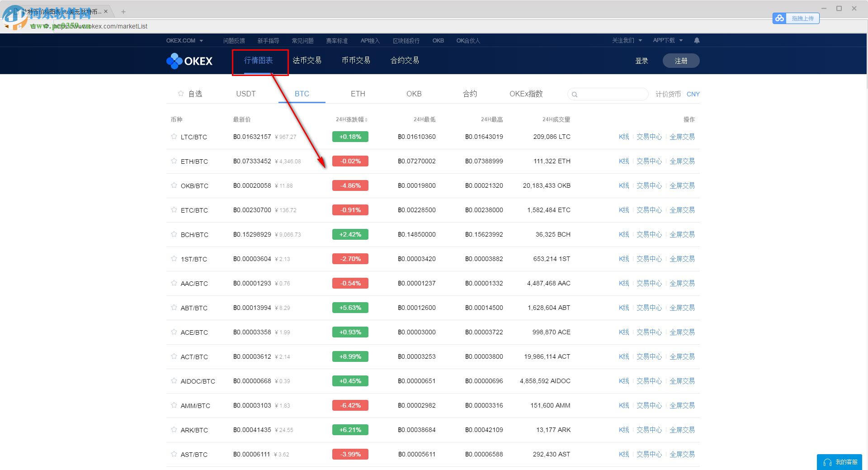Image resolution: width=868 pixels, height=470 pixels.
Task: Open a new browser tab
Action: [123, 12]
